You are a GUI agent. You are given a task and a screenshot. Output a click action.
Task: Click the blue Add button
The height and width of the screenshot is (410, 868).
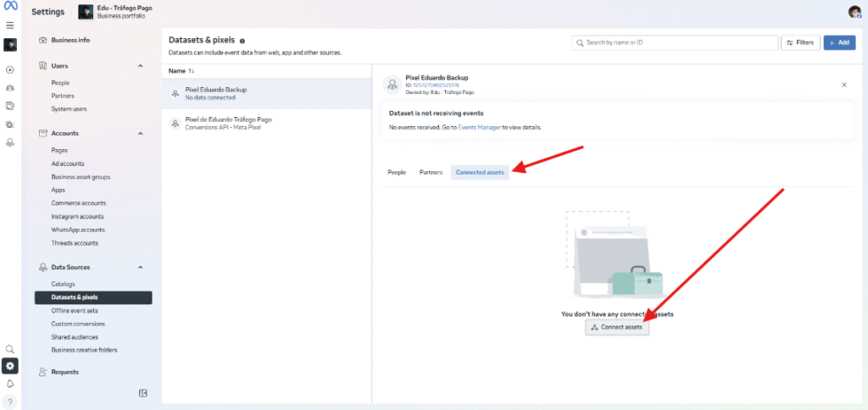(x=839, y=42)
